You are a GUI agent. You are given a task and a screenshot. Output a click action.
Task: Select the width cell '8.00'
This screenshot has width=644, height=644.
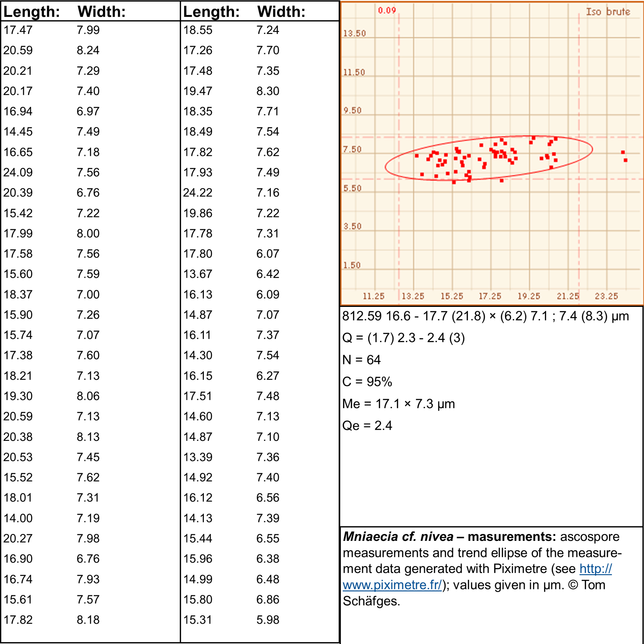(x=88, y=234)
